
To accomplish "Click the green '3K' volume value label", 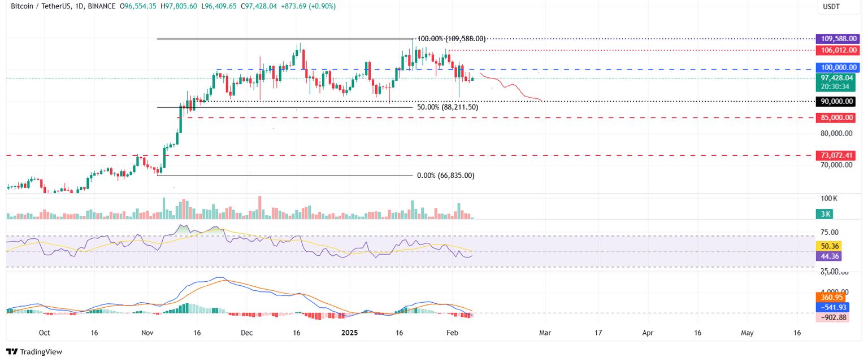I will point(825,215).
